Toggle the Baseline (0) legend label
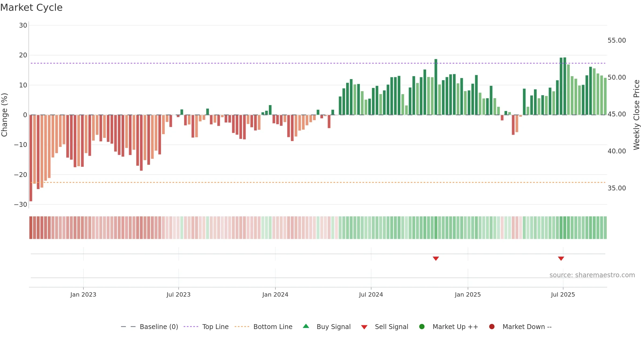Image resolution: width=644 pixels, height=362 pixels. coord(159,327)
